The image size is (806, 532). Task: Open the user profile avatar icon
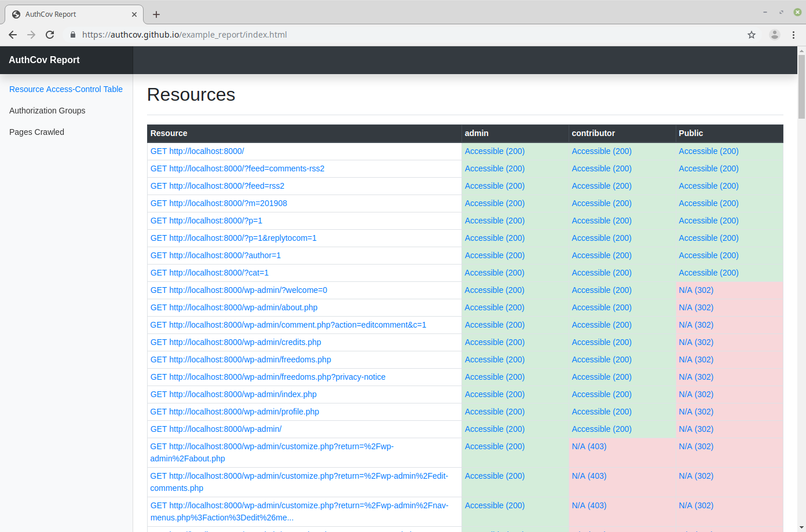point(774,35)
